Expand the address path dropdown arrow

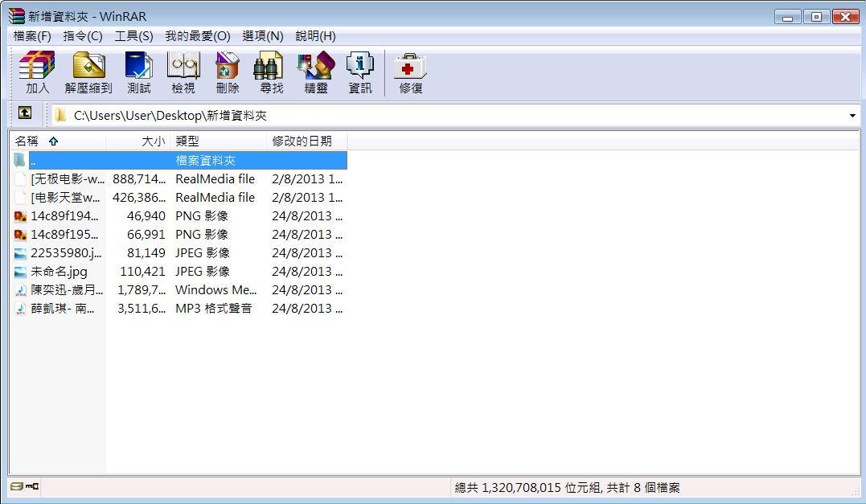(x=852, y=116)
